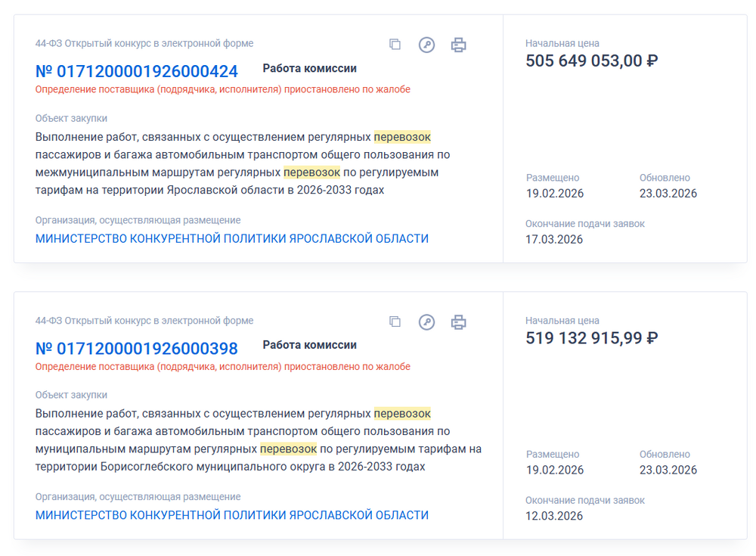Image resolution: width=756 pixels, height=556 pixels.
Task: Print the second purchase card ending 398
Action: [458, 322]
